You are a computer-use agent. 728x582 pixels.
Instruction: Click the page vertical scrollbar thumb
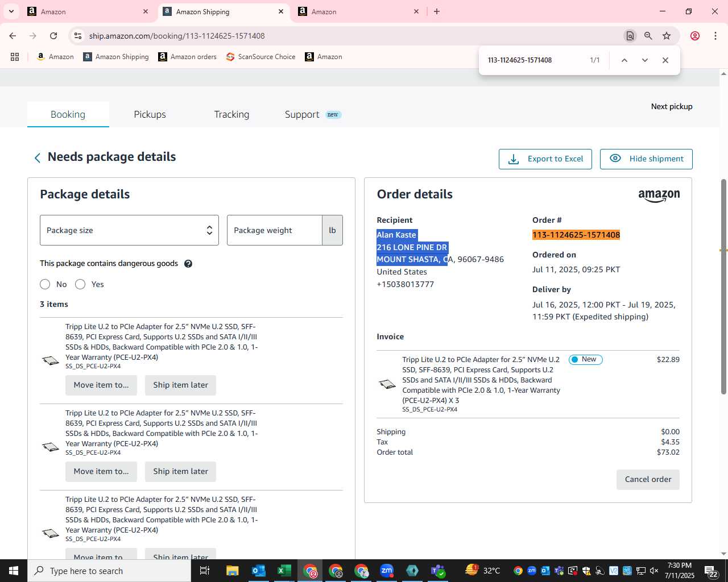[x=723, y=287]
